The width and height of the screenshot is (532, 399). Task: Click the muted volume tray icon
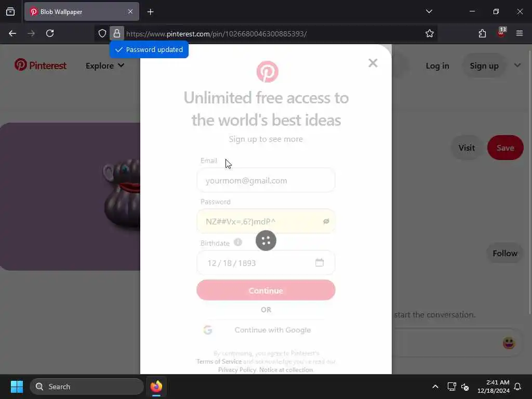(x=465, y=387)
